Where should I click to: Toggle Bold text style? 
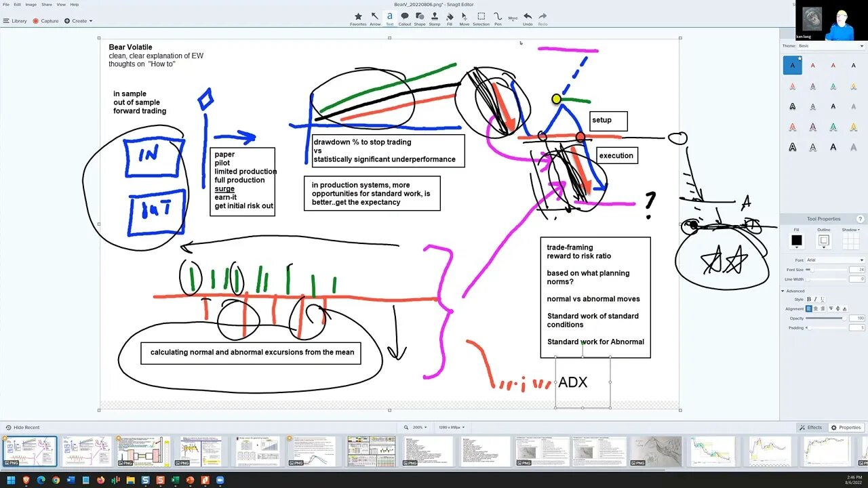(x=808, y=299)
